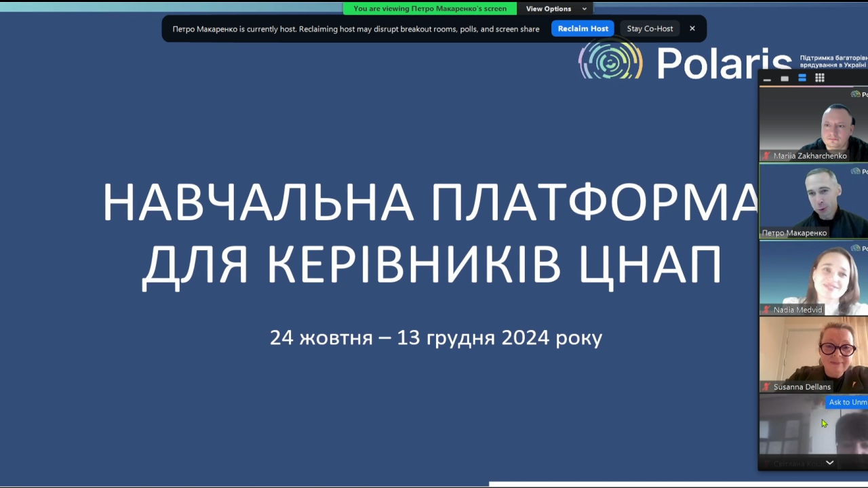Dismiss the host notification with the X
The width and height of the screenshot is (868, 488).
(692, 28)
